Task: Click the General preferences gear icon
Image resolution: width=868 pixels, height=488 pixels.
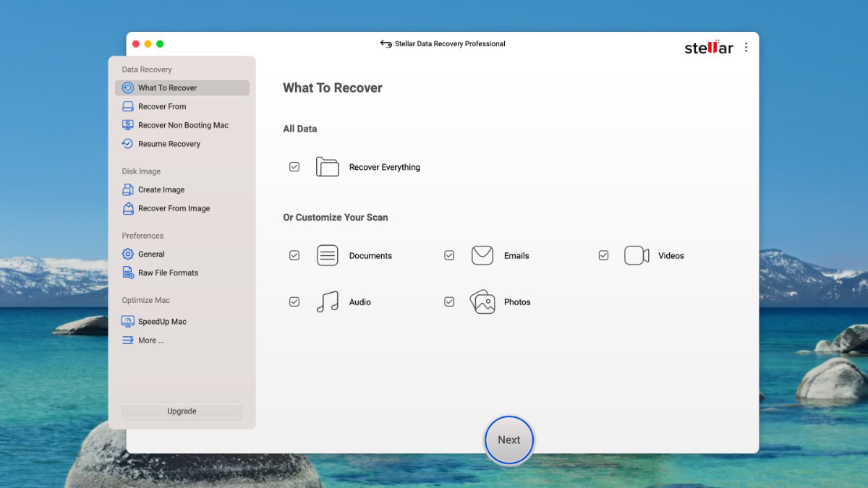Action: pos(127,254)
